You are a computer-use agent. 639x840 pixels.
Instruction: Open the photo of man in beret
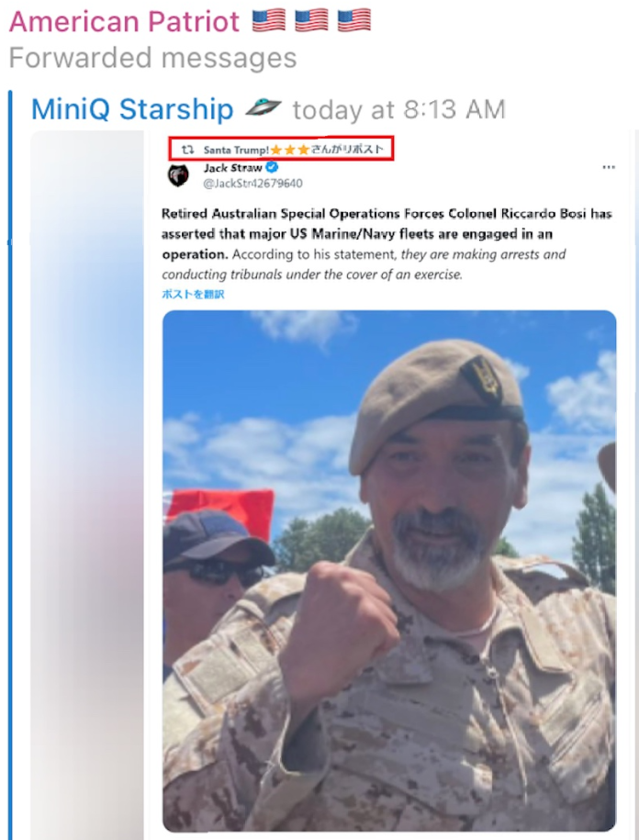(x=389, y=571)
